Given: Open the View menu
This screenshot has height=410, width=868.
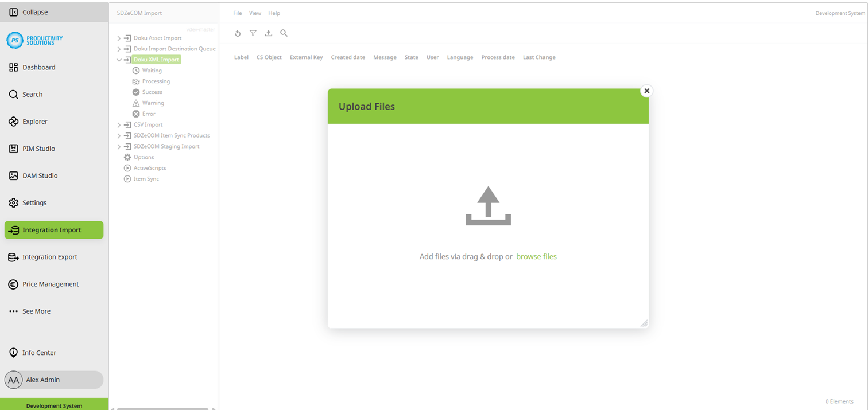Looking at the screenshot, I should pos(255,13).
